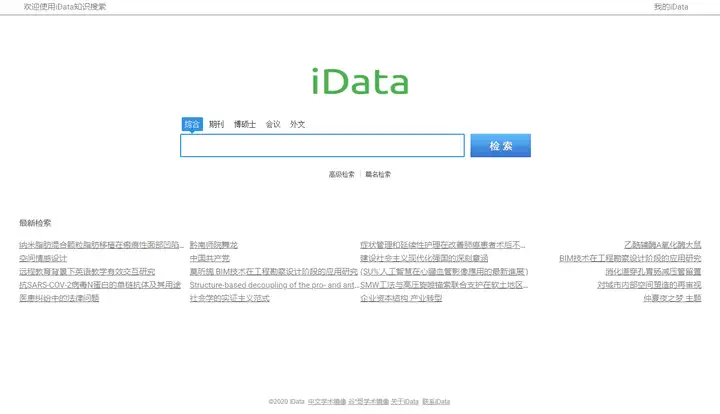Open recent search 企业资本结构 产业转型
Viewport: 720px width, 414px height.
[x=401, y=298]
